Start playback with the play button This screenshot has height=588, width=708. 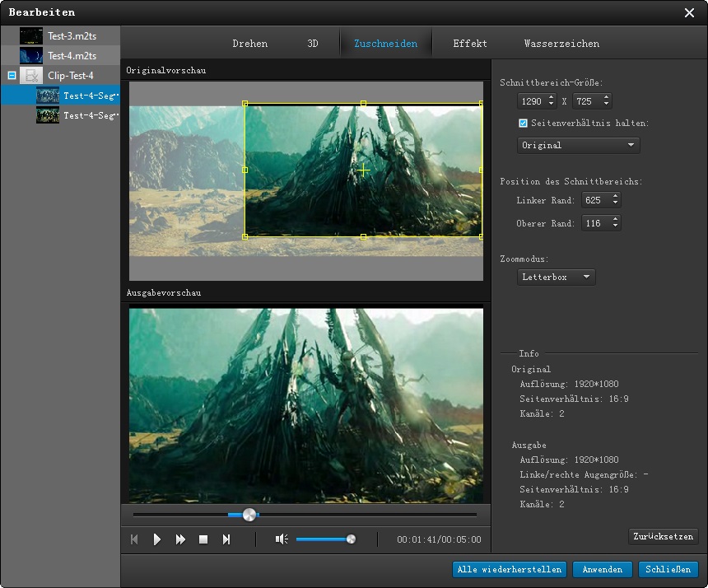156,539
